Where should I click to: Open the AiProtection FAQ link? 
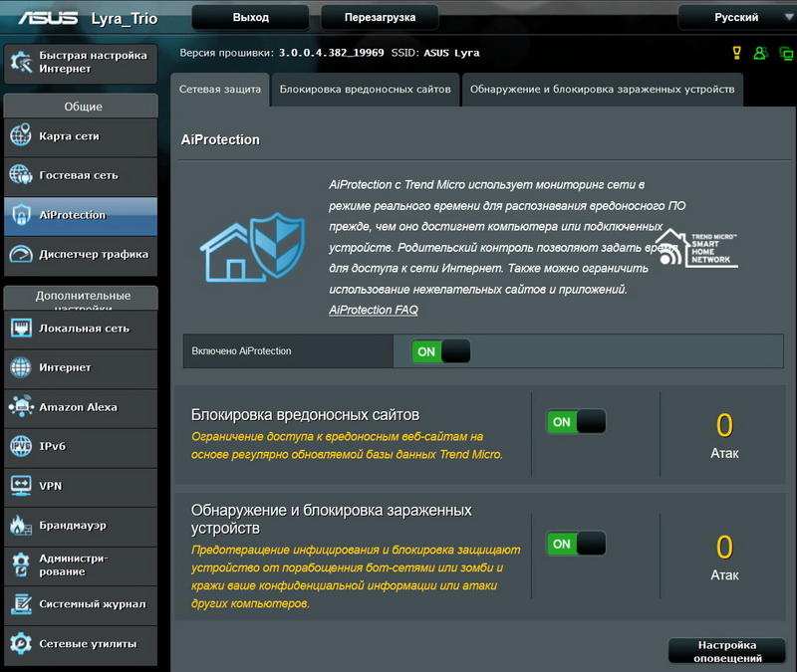[374, 310]
